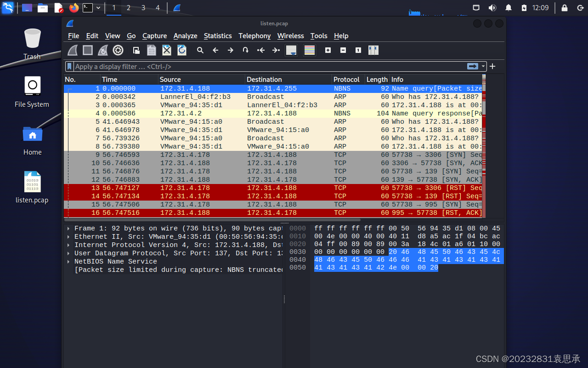Image resolution: width=588 pixels, height=368 pixels.
Task: Start capturing packets with shark fin icon
Action: pos(73,50)
